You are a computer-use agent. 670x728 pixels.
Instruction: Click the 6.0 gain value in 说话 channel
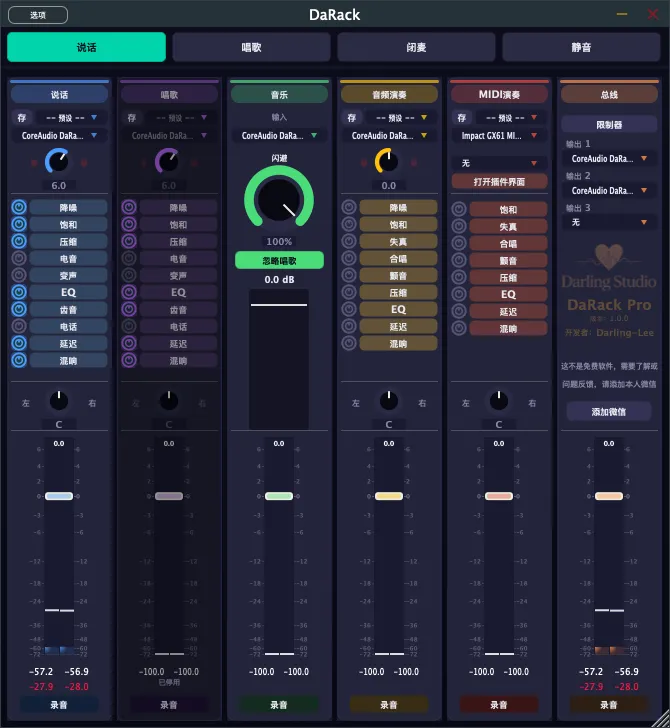tap(59, 185)
